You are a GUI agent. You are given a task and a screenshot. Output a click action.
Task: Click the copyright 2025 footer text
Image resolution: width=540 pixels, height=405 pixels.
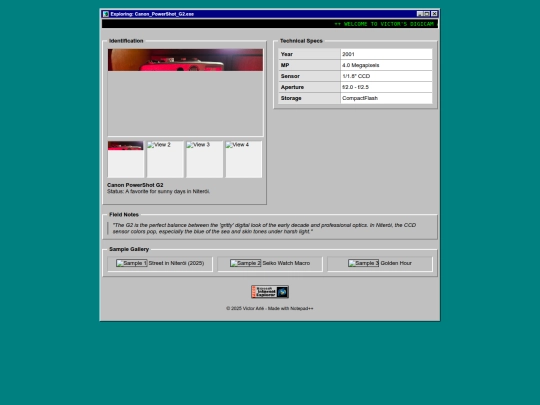[x=270, y=309]
